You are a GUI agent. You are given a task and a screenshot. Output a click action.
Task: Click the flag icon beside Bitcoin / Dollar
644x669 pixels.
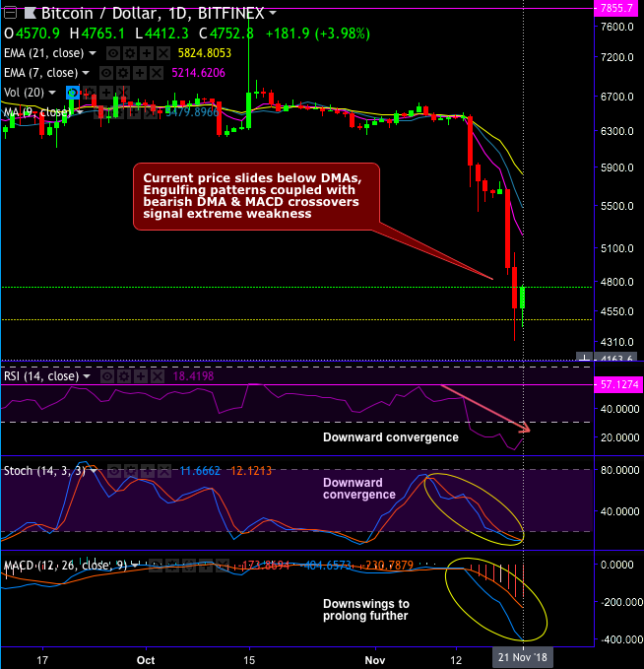point(30,13)
